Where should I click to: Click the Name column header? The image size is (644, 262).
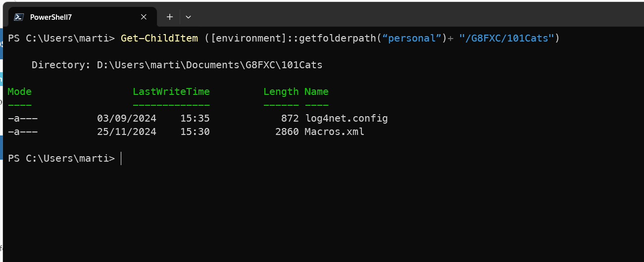click(x=316, y=91)
